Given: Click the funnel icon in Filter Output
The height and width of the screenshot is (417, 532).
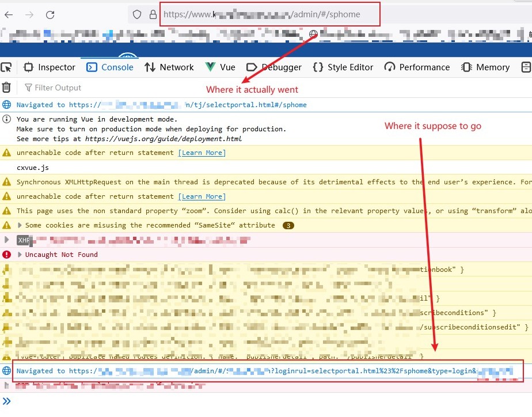Looking at the screenshot, I should tap(29, 88).
